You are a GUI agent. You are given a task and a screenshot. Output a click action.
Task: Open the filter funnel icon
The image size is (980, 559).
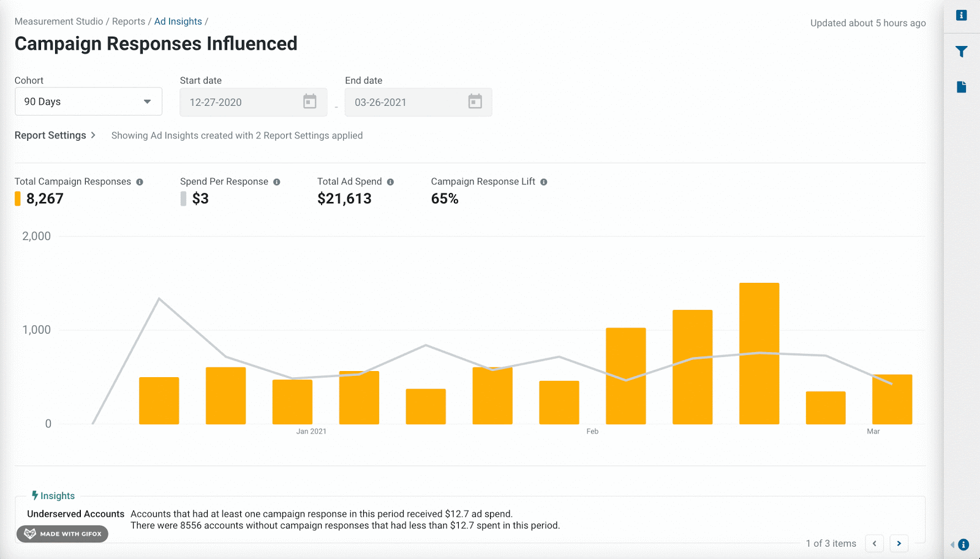[962, 51]
